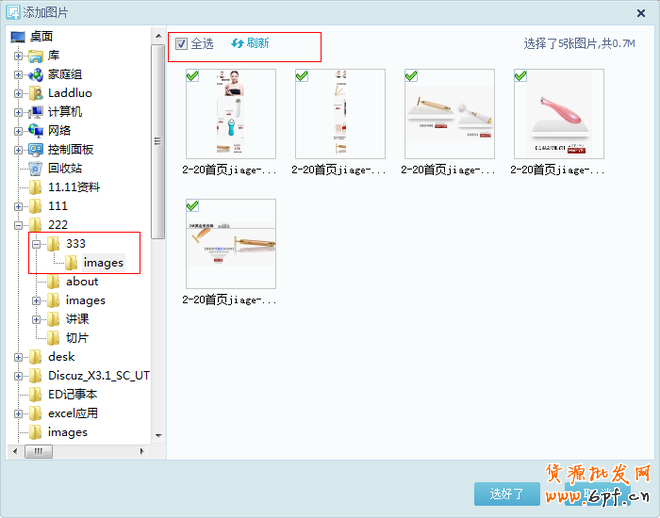Collapse the 222 folder tree node
Viewport: 660px width, 518px height.
18,225
